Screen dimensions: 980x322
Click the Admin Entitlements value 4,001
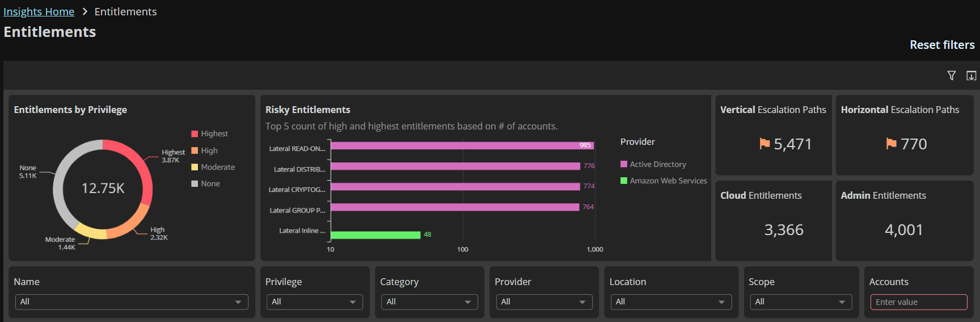[904, 230]
